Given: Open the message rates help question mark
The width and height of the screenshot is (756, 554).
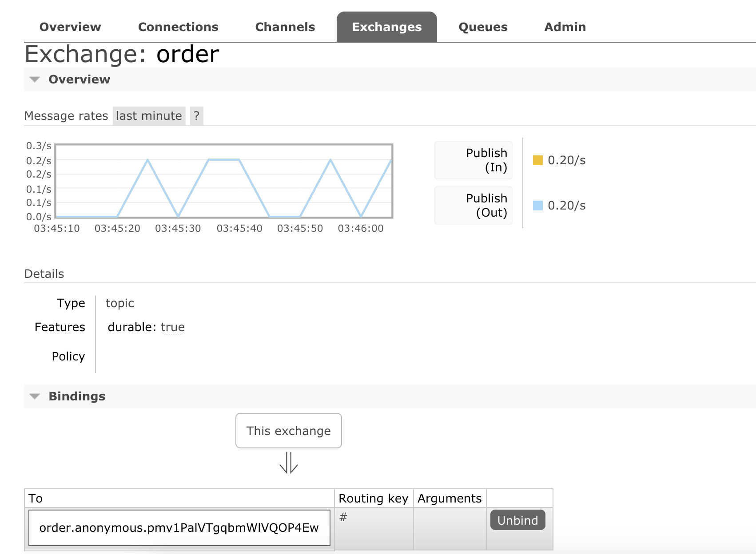Looking at the screenshot, I should click(x=196, y=116).
